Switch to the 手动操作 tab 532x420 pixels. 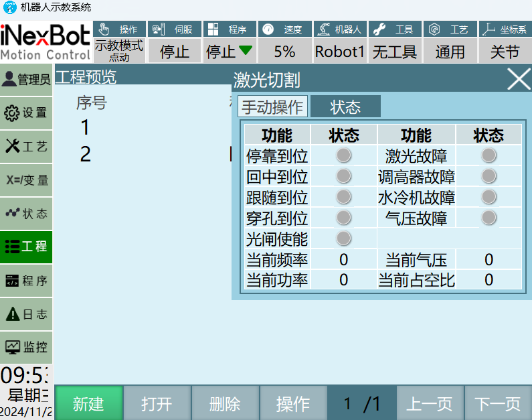272,107
